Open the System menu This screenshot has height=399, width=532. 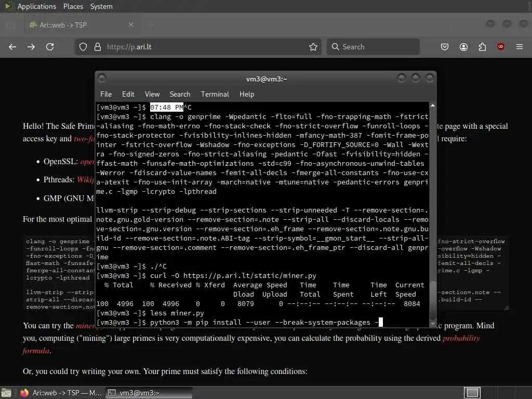[101, 6]
